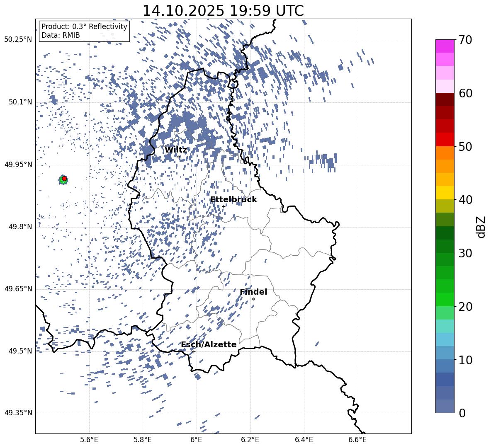
Task: Click the dBZ colorbar axis label
Action: point(481,227)
